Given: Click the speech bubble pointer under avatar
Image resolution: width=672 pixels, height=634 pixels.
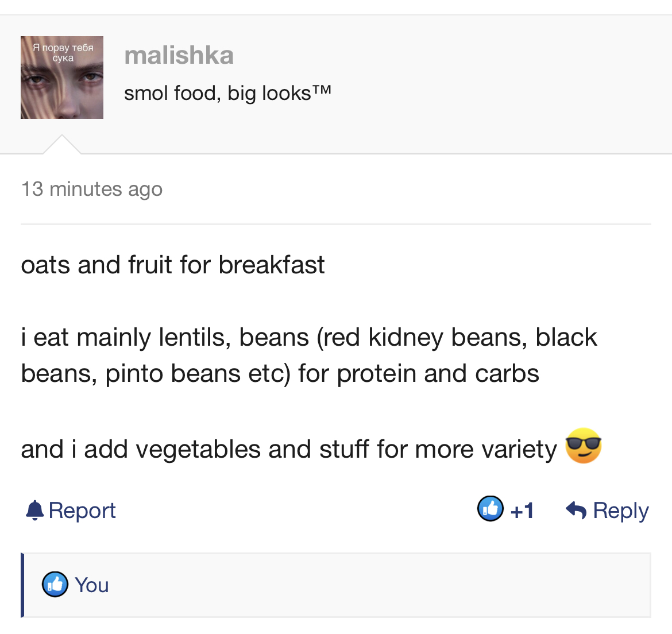Looking at the screenshot, I should coord(61,144).
